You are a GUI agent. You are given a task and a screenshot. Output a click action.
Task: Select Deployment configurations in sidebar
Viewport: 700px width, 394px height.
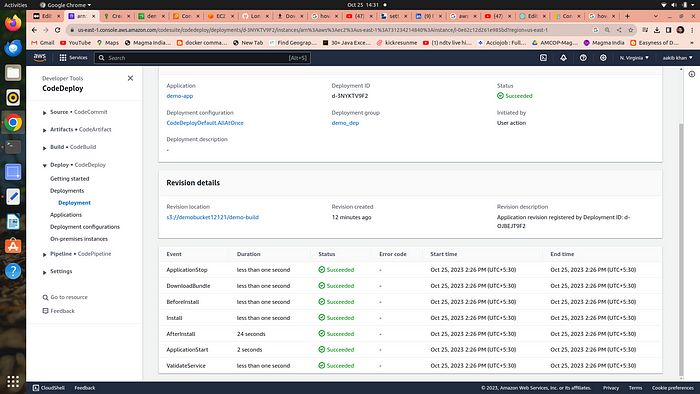(x=85, y=227)
